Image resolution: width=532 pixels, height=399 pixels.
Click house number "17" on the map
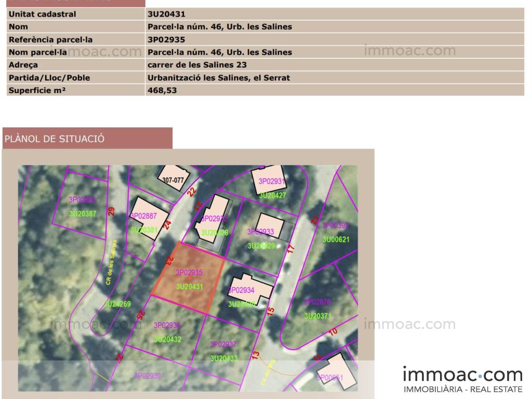291,249
